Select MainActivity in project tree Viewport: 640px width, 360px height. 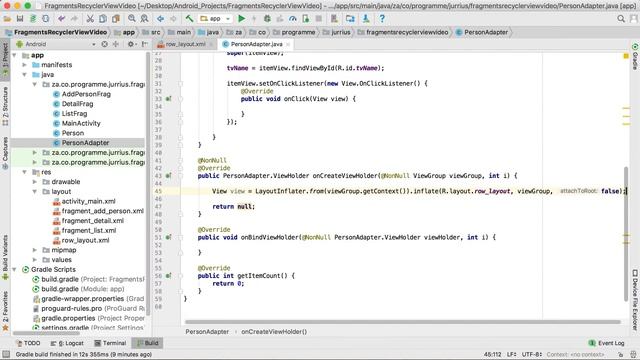81,123
